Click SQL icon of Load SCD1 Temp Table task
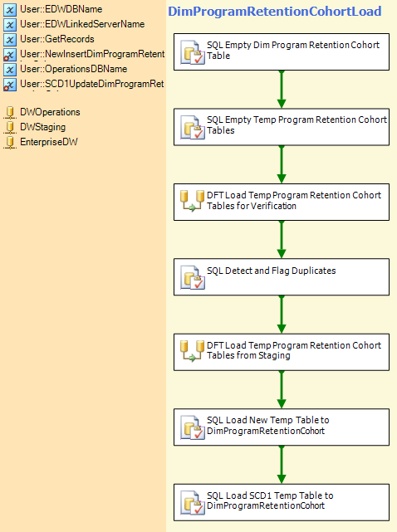Screen dimensions: 397x532 [x=193, y=502]
